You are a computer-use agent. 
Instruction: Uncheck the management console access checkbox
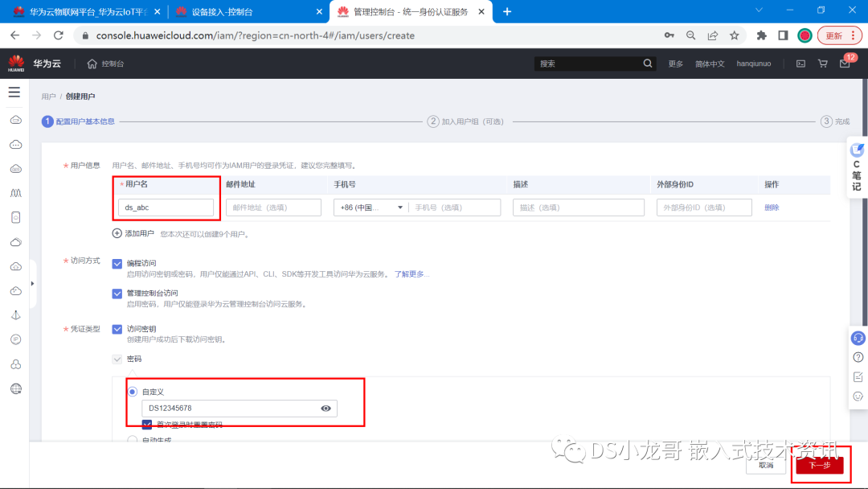coord(117,294)
